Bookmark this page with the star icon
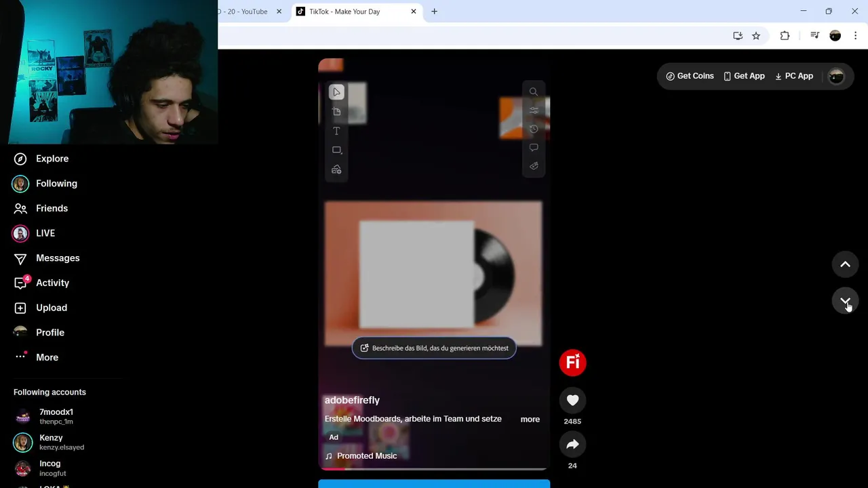The width and height of the screenshot is (868, 488). [x=756, y=36]
